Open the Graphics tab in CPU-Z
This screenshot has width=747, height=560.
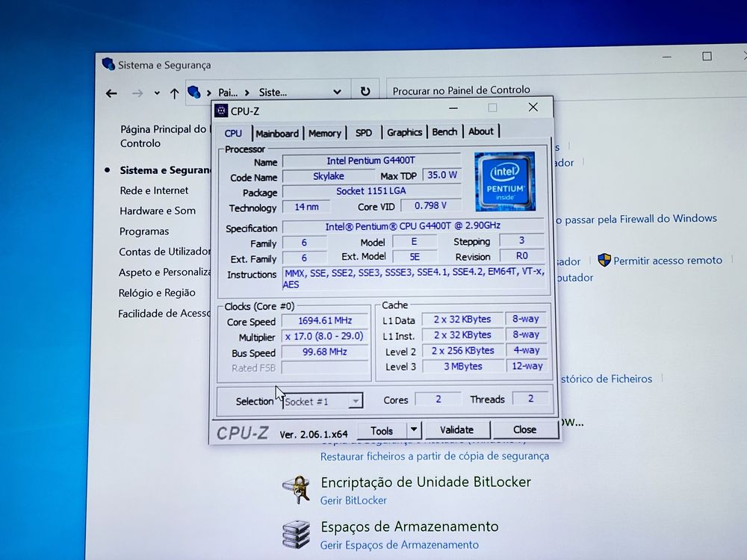tap(404, 132)
